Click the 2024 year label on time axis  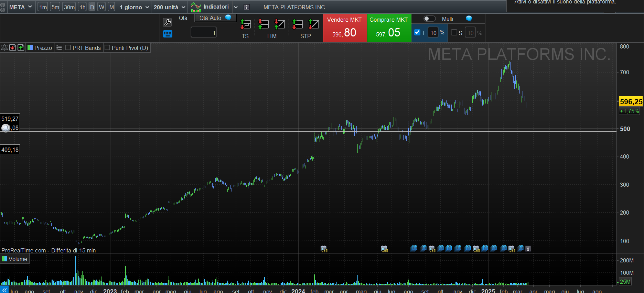click(298, 291)
